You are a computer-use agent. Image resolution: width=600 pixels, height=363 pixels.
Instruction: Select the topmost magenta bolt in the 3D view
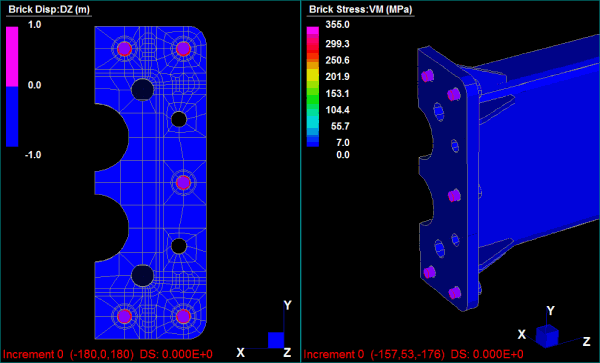tap(427, 76)
